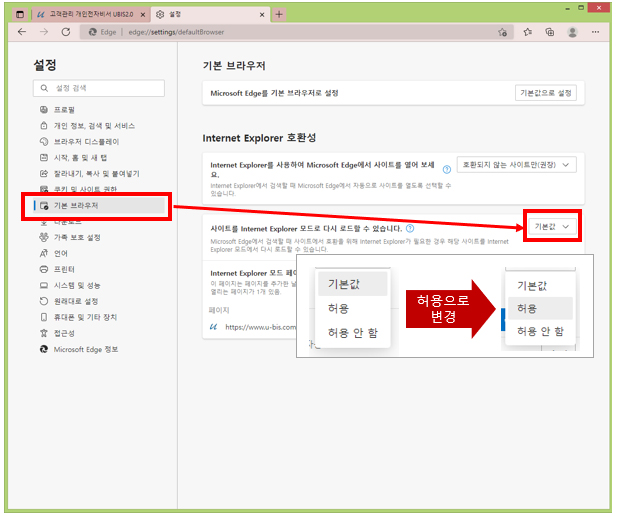Screen dimensions: 617x516
Task: Maximize the Edge window
Action: pyautogui.click(x=581, y=7)
